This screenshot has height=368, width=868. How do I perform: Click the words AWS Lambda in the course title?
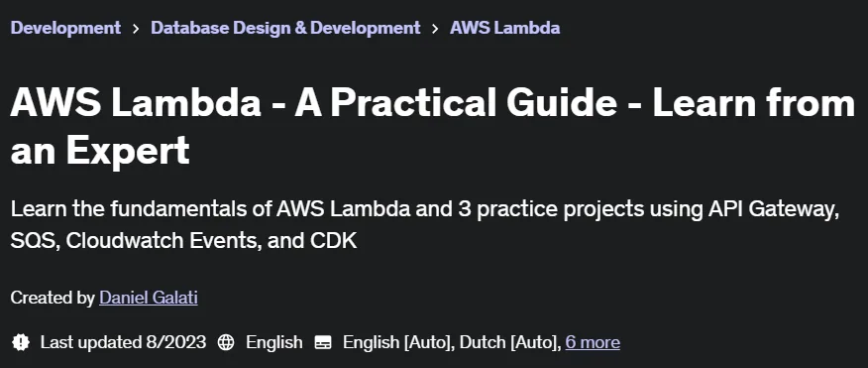pos(136,103)
